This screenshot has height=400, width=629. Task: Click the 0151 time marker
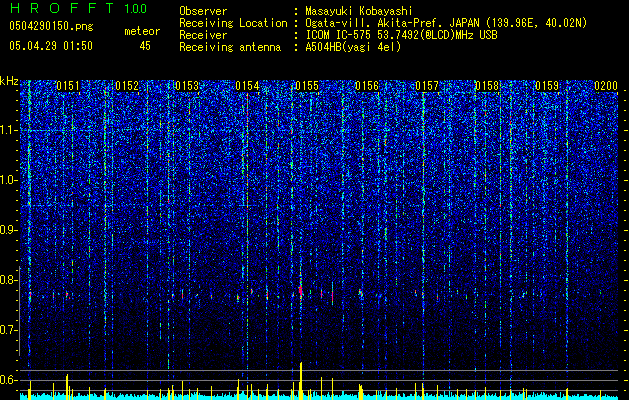68,86
